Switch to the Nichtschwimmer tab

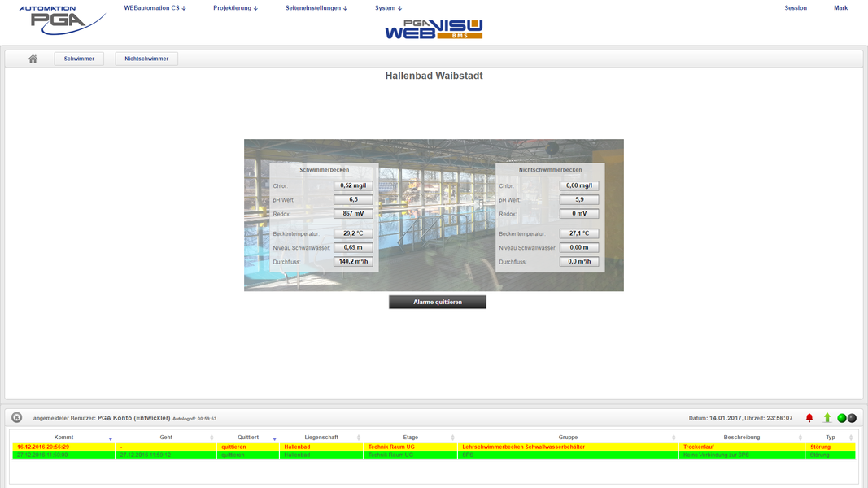pyautogui.click(x=146, y=59)
